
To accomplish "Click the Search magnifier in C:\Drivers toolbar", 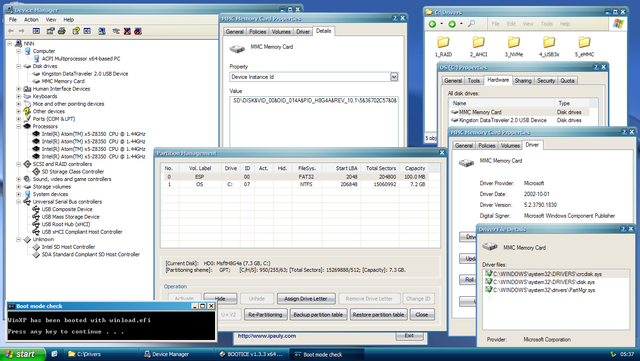I will [x=471, y=24].
